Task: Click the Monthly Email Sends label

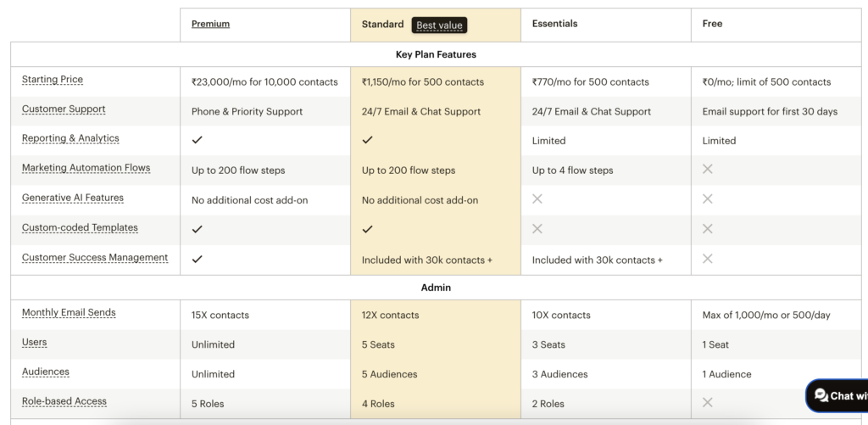Action: coord(69,313)
